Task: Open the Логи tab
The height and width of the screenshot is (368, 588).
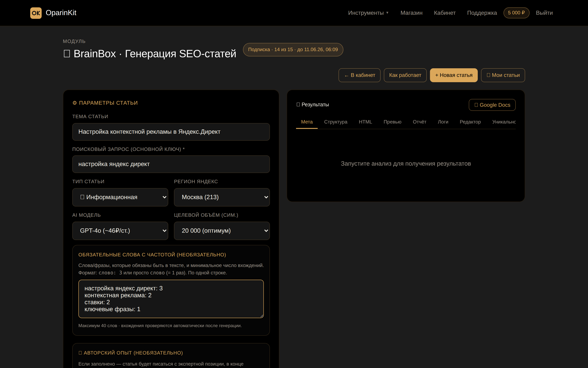Action: pyautogui.click(x=443, y=122)
